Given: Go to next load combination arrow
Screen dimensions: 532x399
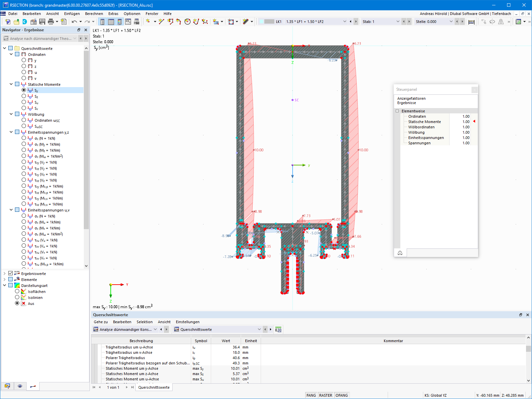Looking at the screenshot, I should 356,22.
